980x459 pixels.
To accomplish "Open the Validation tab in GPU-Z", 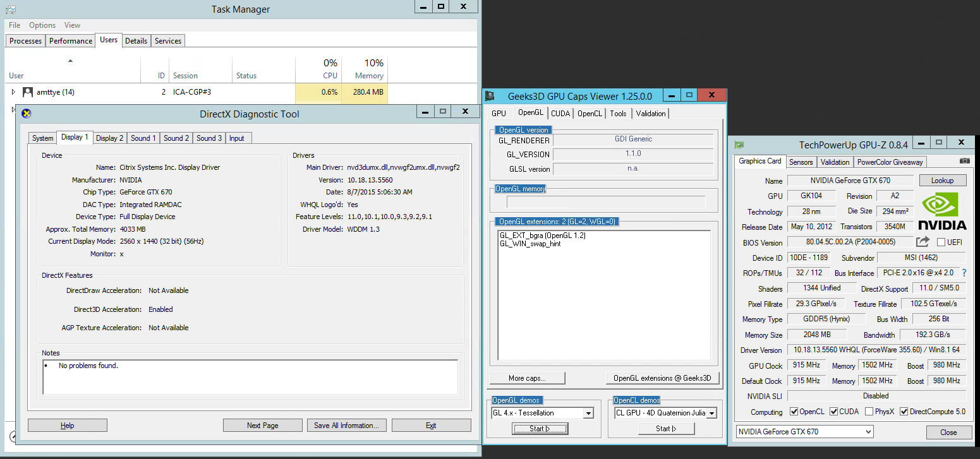I will point(835,162).
